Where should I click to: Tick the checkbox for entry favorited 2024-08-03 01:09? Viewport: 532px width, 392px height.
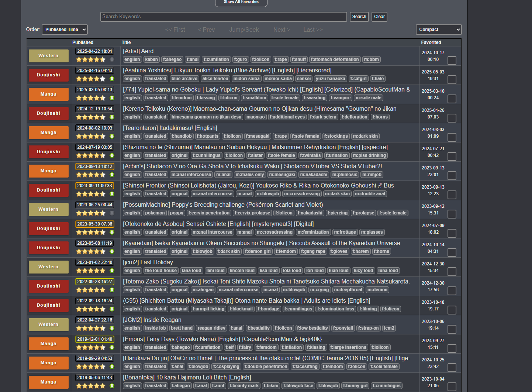click(452, 137)
